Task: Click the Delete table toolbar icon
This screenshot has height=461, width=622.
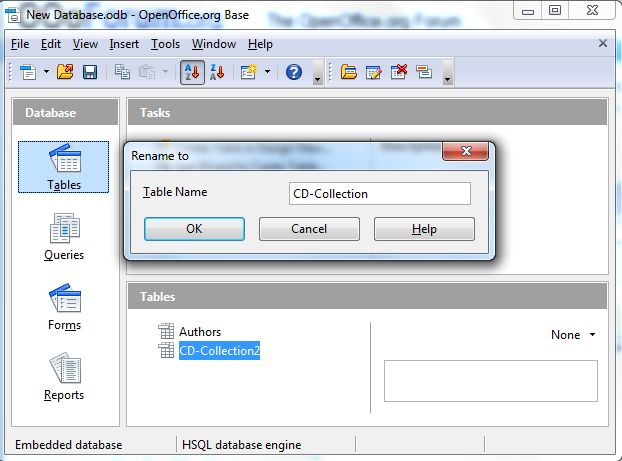Action: (x=399, y=72)
